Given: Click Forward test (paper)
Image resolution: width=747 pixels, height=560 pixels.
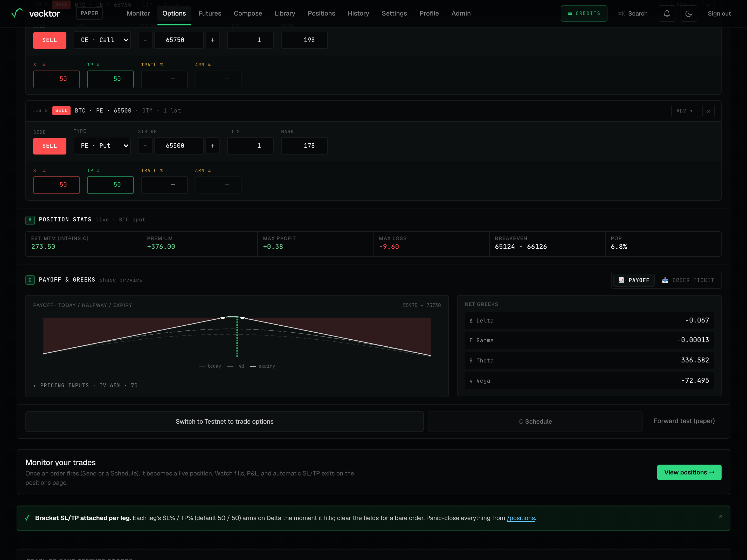Looking at the screenshot, I should 684,421.
